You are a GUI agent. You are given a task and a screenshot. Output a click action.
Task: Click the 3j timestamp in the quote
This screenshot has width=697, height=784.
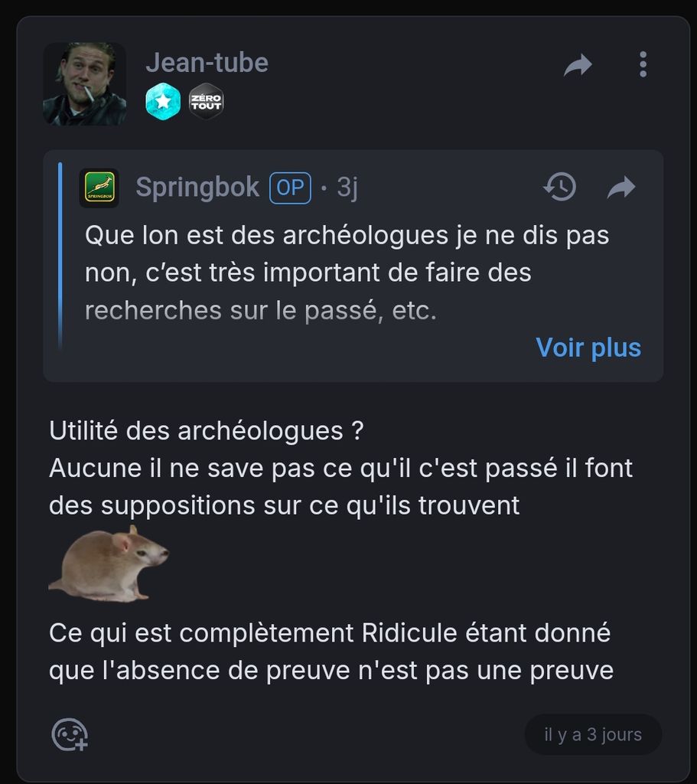click(347, 188)
